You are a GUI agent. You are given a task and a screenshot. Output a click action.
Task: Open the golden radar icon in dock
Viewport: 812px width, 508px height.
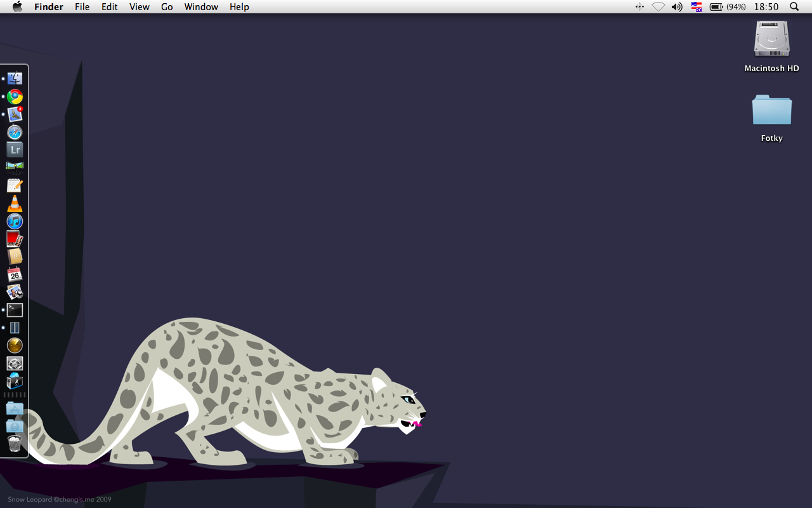click(x=15, y=345)
